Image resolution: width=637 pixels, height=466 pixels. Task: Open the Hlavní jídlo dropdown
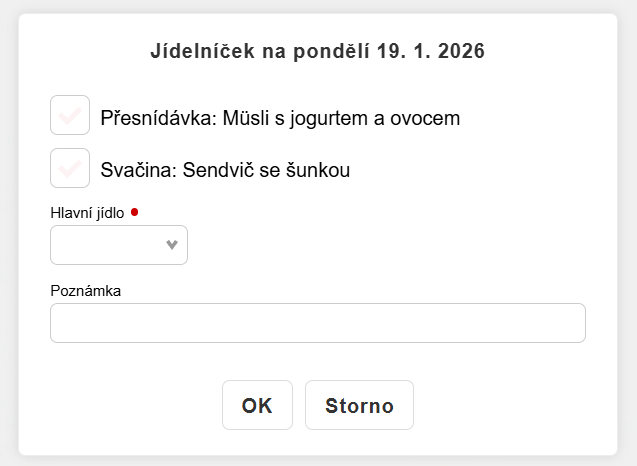[118, 245]
